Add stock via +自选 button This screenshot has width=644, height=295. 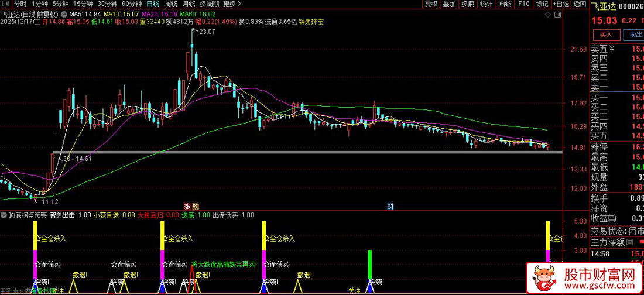(561, 4)
